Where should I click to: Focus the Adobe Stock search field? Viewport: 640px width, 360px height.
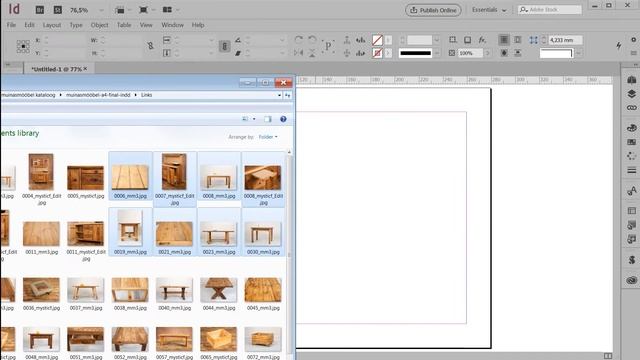coord(549,10)
